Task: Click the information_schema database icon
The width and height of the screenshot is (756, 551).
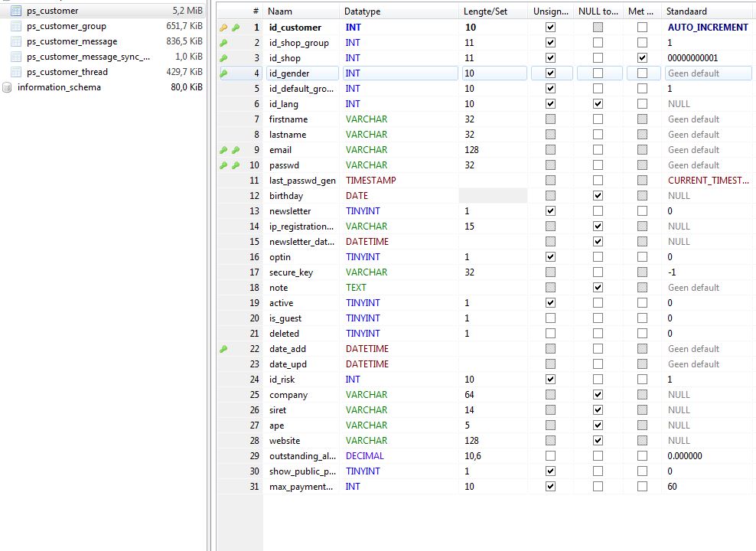Action: tap(7, 87)
